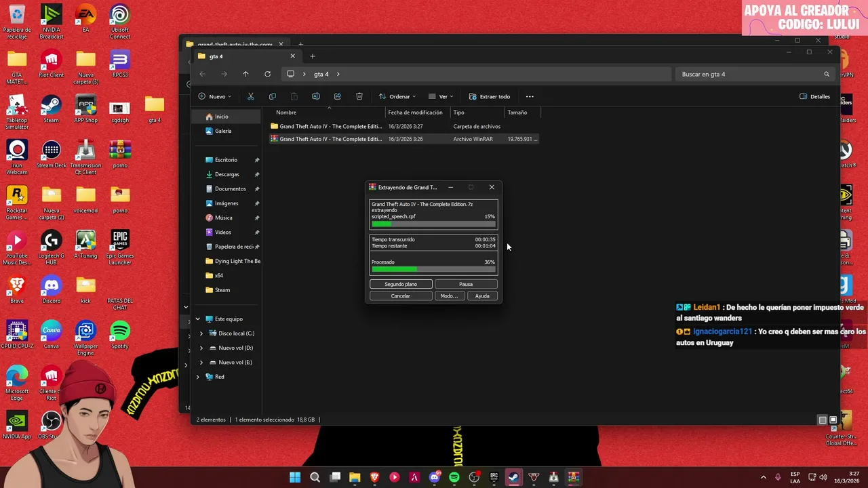This screenshot has width=868, height=488.
Task: Click the Modo... button in extraction dialog
Action: coord(449,296)
